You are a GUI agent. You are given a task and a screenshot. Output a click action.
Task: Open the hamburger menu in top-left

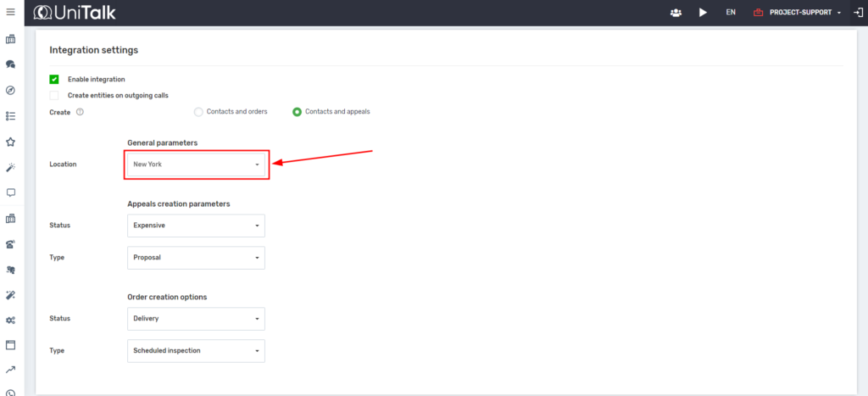(11, 12)
